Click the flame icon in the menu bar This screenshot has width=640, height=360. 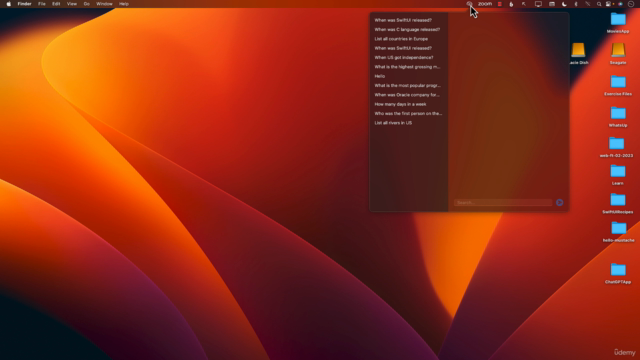511,4
